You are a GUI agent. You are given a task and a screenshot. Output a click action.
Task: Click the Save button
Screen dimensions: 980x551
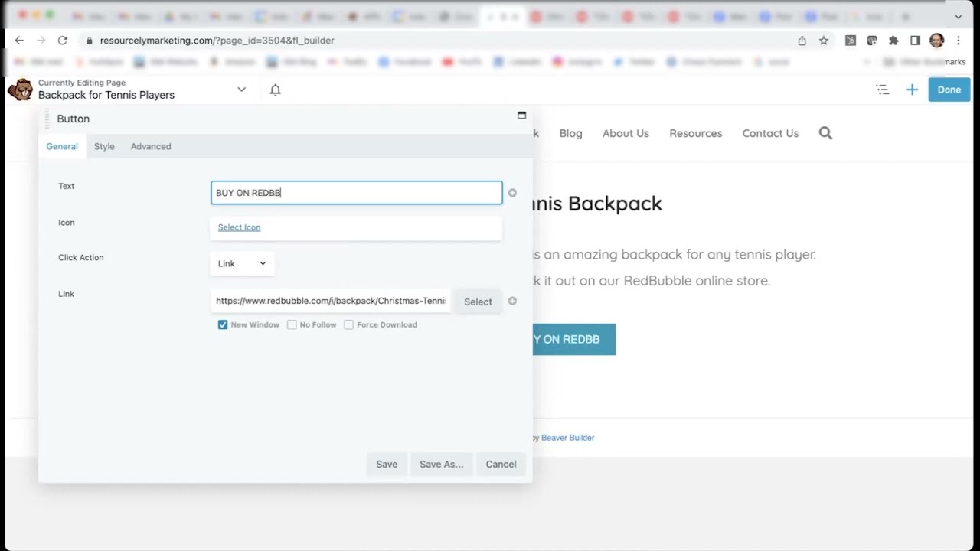click(387, 464)
